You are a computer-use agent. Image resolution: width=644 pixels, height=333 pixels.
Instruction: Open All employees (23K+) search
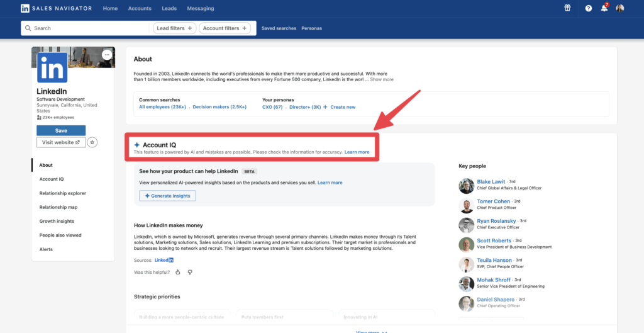[x=163, y=107]
